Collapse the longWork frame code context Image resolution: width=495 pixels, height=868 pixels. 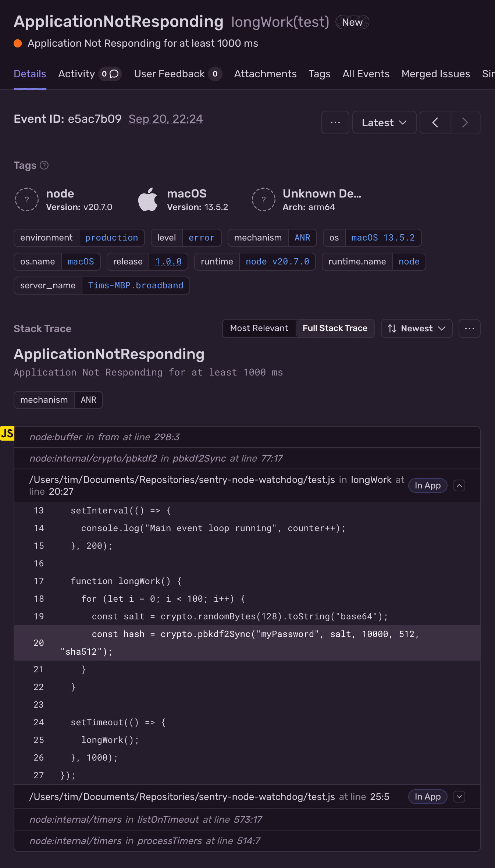coord(459,485)
